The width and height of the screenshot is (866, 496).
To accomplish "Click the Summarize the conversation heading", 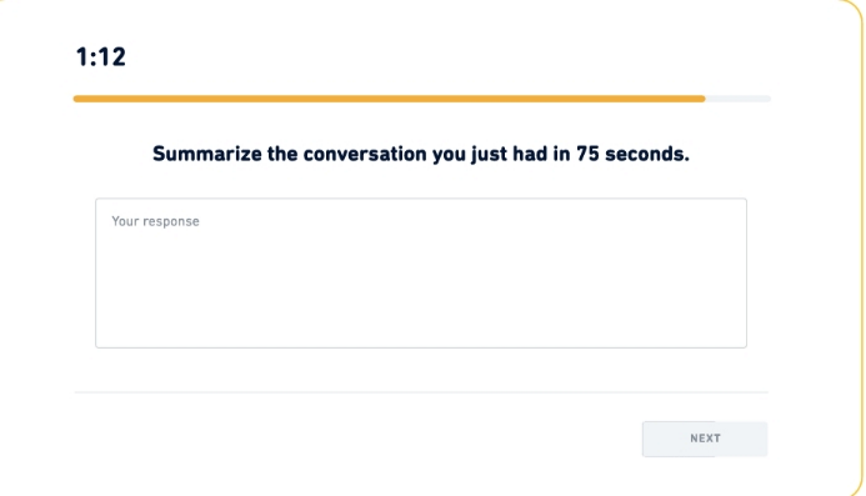I will (x=420, y=156).
